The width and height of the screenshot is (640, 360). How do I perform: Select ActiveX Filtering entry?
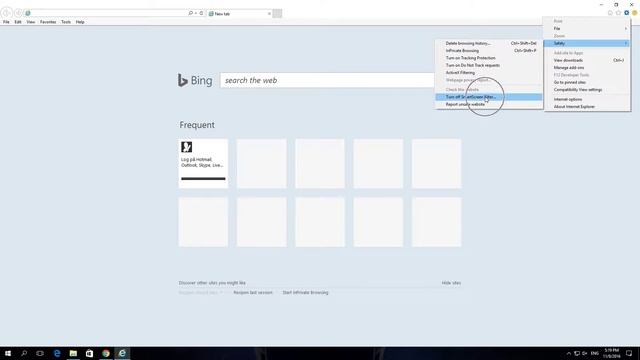[489, 73]
